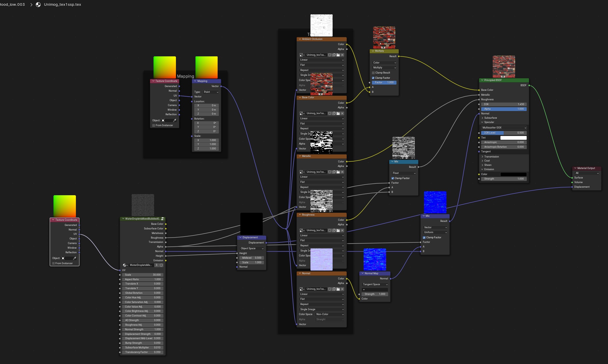This screenshot has width=608, height=364.
Task: Browse image datablock icon in Normal node
Action: pyautogui.click(x=302, y=289)
